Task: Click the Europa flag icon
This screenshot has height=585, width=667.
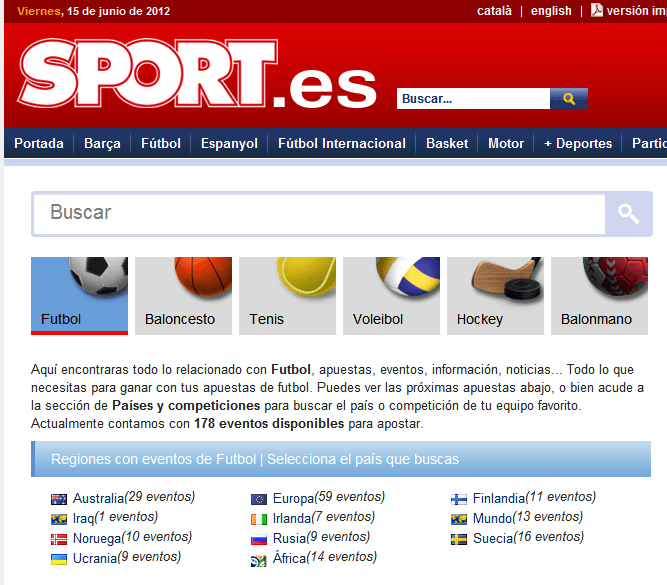Action: tap(259, 498)
